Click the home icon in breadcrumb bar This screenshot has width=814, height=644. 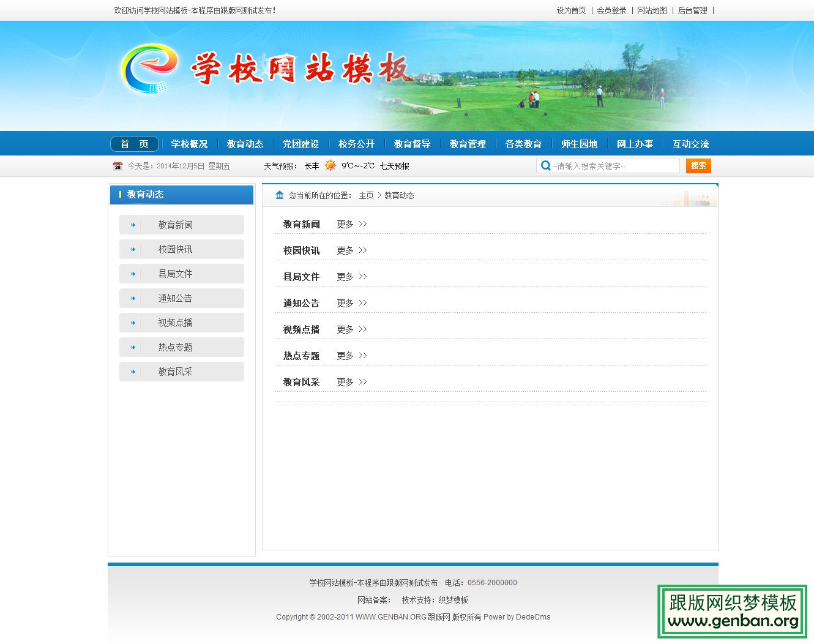(278, 195)
